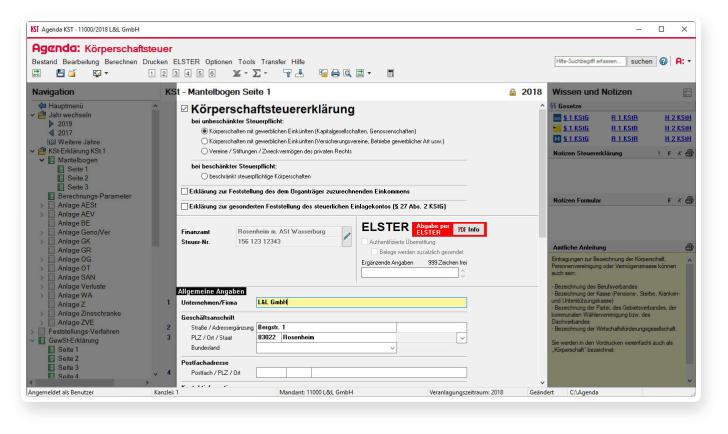Viewport: 728px width, 434px height.
Task: Click the 'suchen' button
Action: click(x=642, y=61)
